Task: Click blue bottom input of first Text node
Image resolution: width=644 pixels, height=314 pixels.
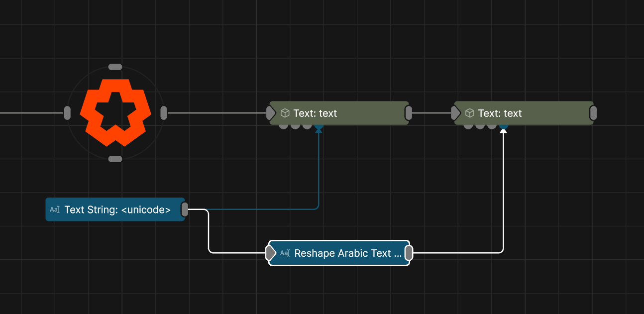Action: [319, 127]
